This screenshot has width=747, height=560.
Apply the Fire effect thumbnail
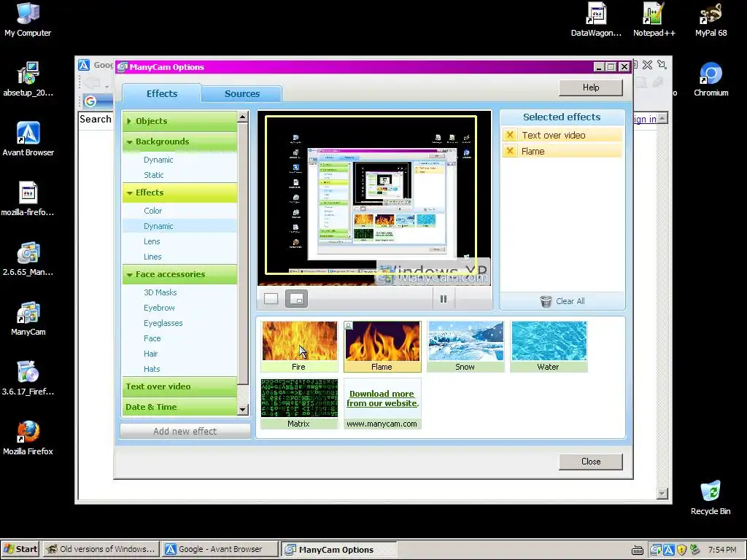tap(299, 346)
